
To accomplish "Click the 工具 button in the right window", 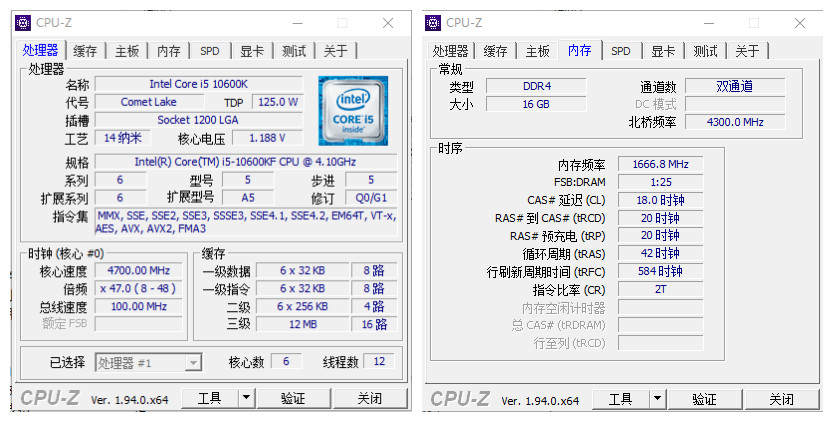I will (x=620, y=399).
